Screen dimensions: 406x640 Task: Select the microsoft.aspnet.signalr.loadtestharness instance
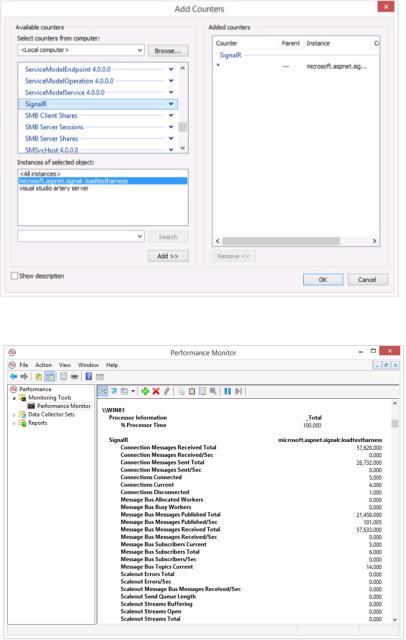103,181
